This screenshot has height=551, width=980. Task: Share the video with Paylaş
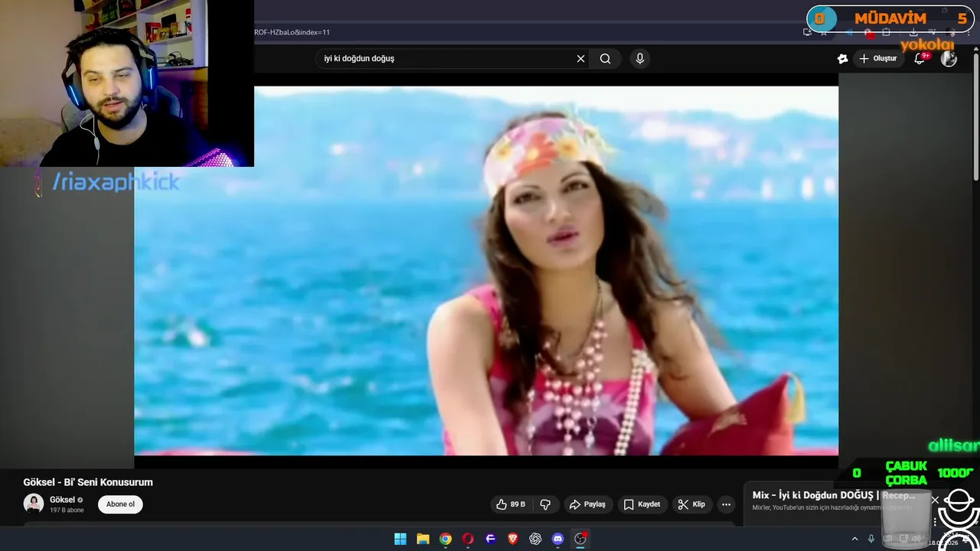[x=587, y=504]
